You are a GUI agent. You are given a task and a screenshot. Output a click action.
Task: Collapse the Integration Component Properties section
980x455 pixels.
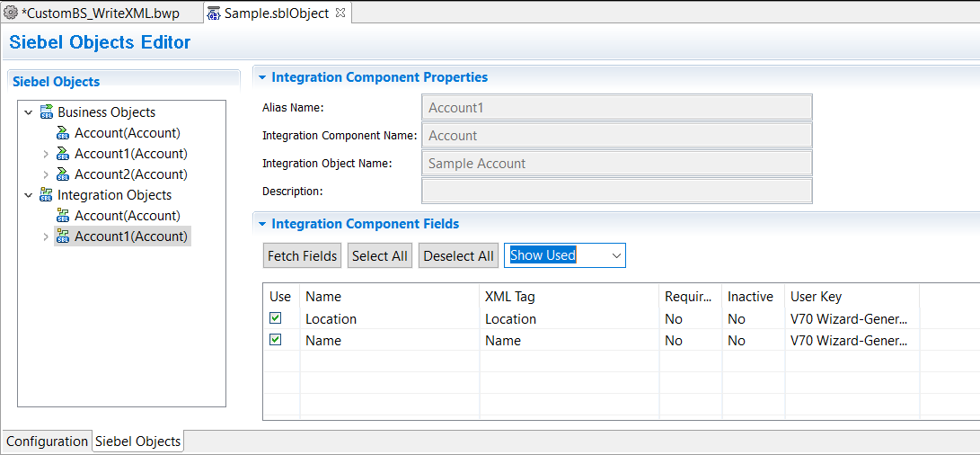(262, 77)
